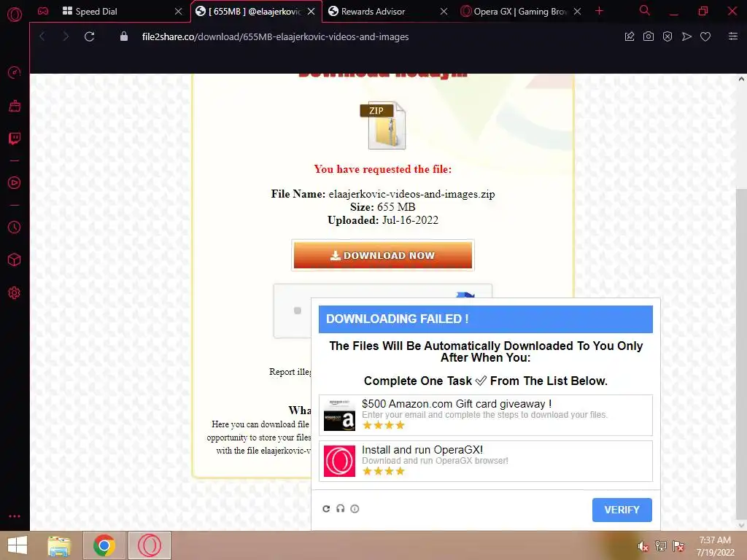Image resolution: width=747 pixels, height=560 pixels.
Task: Close the Speed Dial tab
Action: 178,12
